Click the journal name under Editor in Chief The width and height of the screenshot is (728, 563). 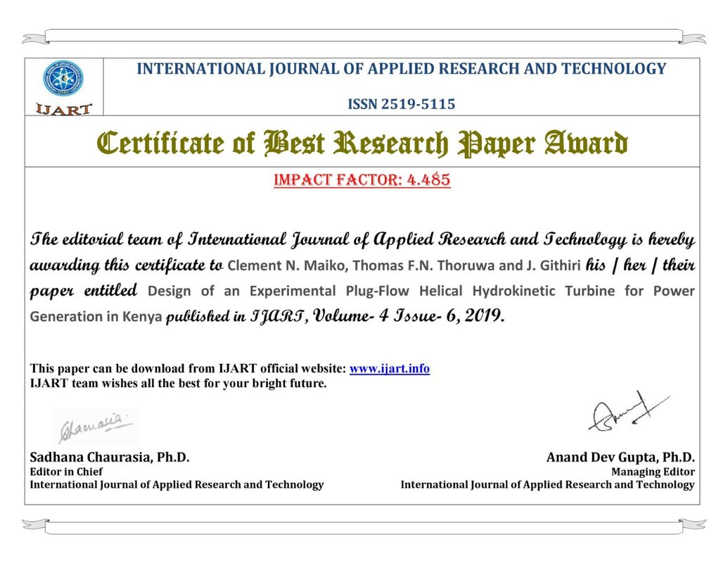pos(177,484)
